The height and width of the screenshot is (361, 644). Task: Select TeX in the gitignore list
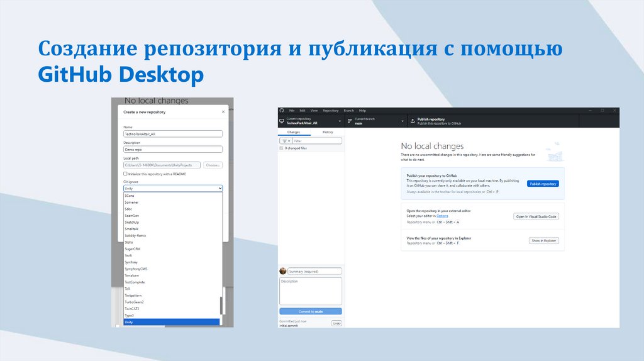click(x=172, y=289)
